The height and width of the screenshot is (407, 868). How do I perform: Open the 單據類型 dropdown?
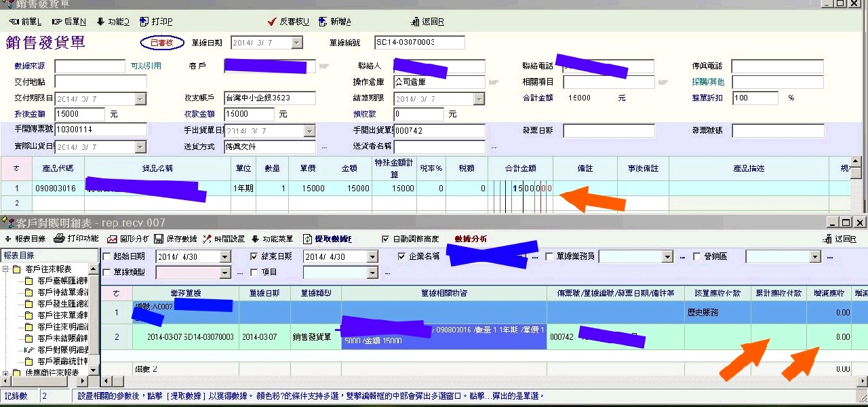click(226, 272)
